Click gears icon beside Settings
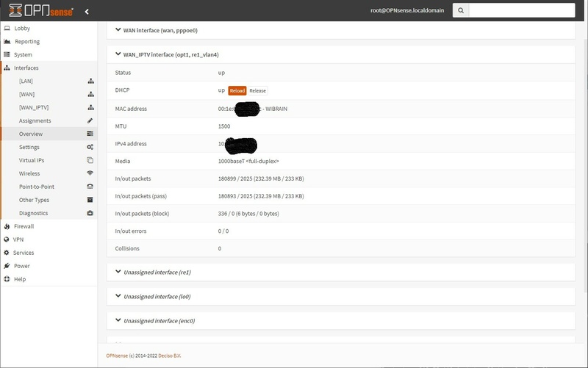Screen dimensions: 588x368 tap(90, 147)
